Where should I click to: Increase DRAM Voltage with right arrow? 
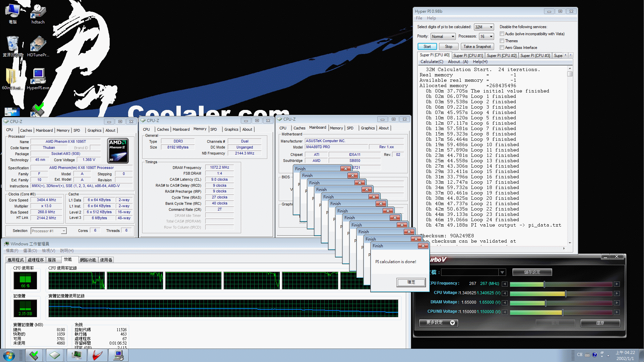tap(616, 303)
